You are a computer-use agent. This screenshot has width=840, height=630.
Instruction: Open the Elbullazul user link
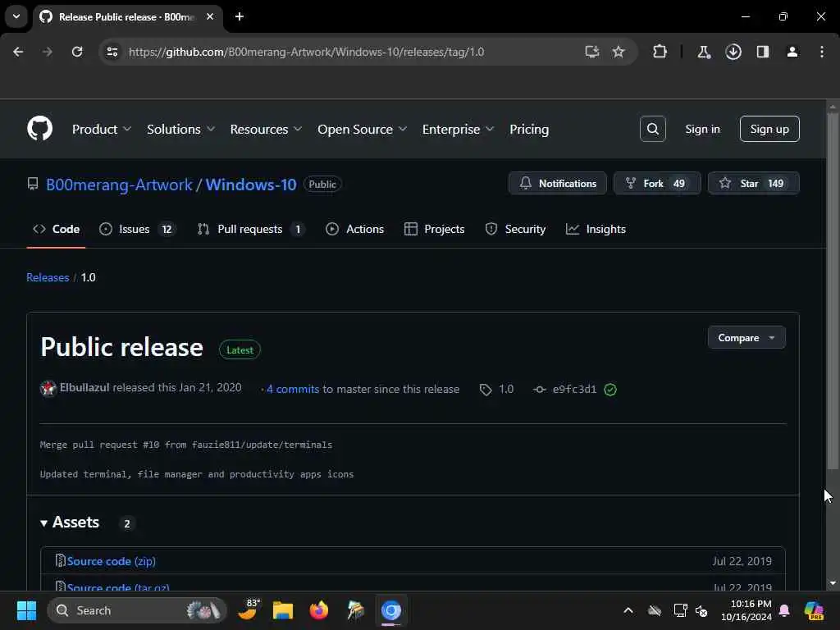tap(84, 387)
